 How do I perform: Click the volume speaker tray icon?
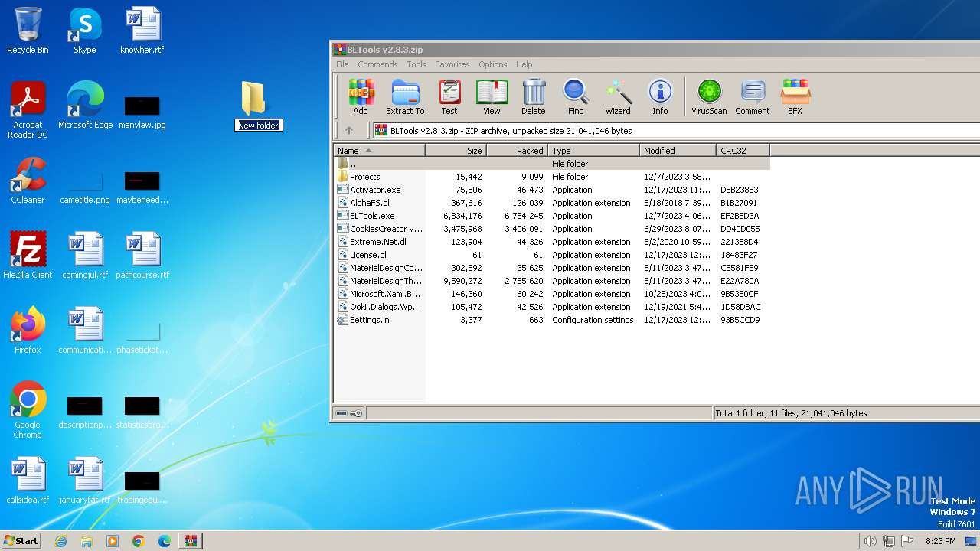870,541
